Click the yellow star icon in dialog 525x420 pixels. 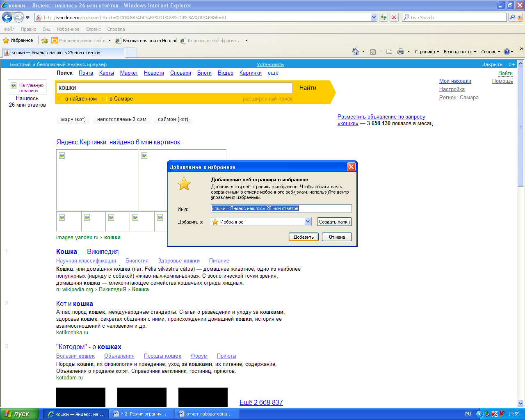point(184,183)
